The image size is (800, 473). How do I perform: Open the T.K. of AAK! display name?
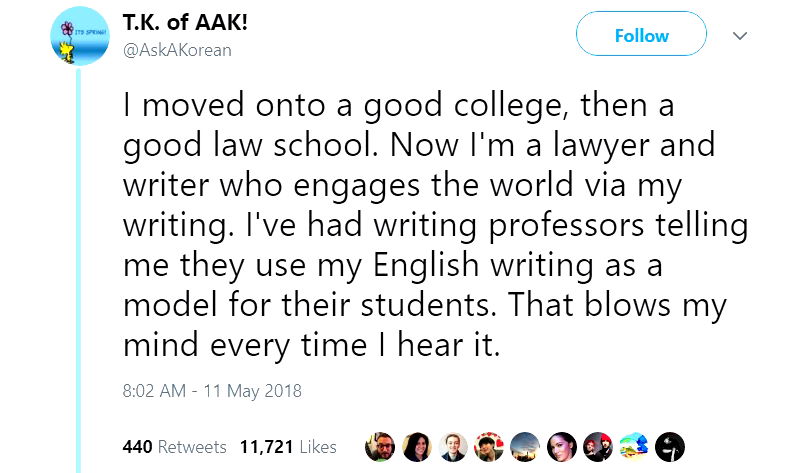click(185, 24)
